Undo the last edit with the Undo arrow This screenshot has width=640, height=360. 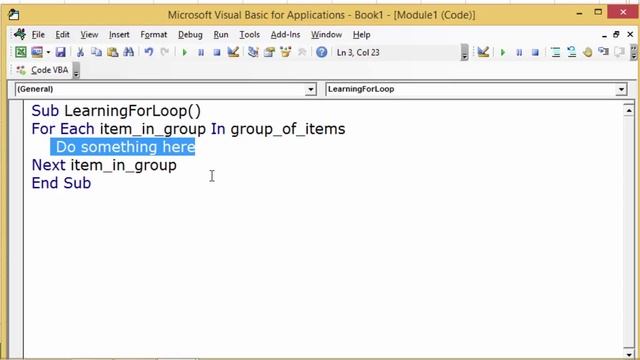[x=149, y=52]
